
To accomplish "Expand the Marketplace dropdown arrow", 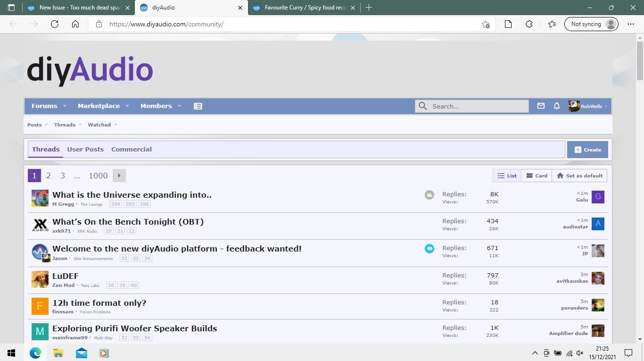I will click(x=127, y=106).
